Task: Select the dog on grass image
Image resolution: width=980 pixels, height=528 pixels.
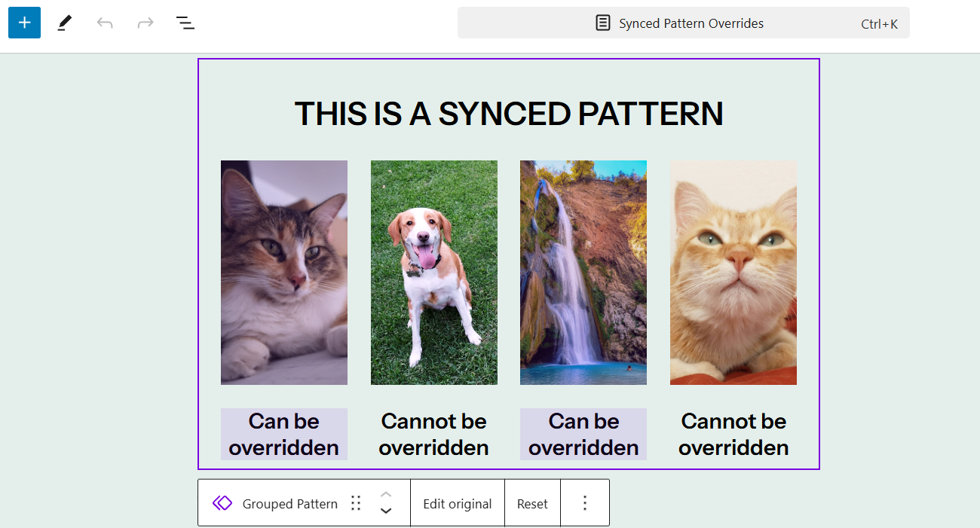Action: [434, 273]
